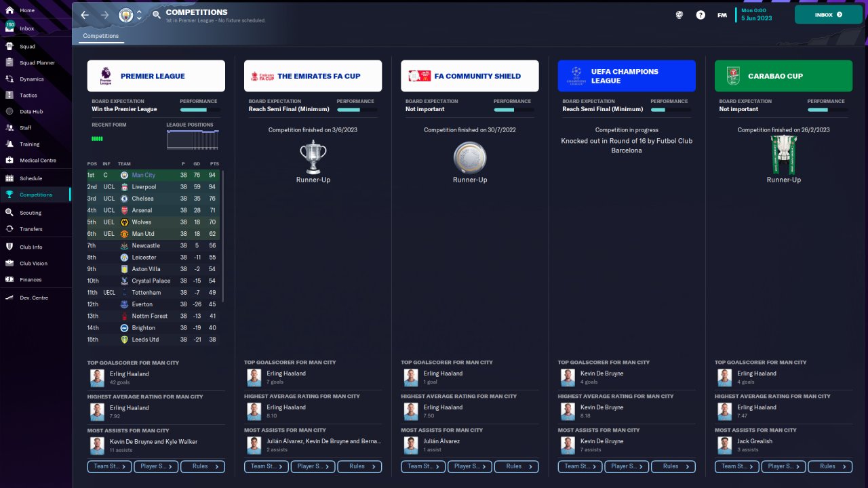The height and width of the screenshot is (488, 868).
Task: Select Chelsea in the league table
Action: pyautogui.click(x=142, y=199)
